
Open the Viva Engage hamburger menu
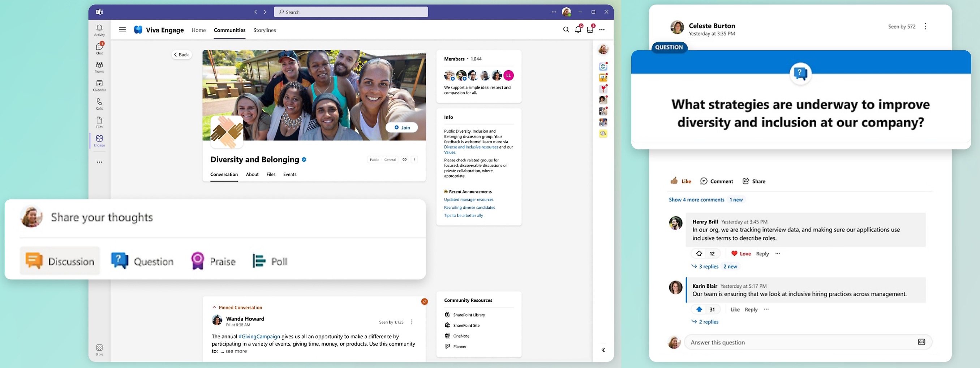coord(122,30)
